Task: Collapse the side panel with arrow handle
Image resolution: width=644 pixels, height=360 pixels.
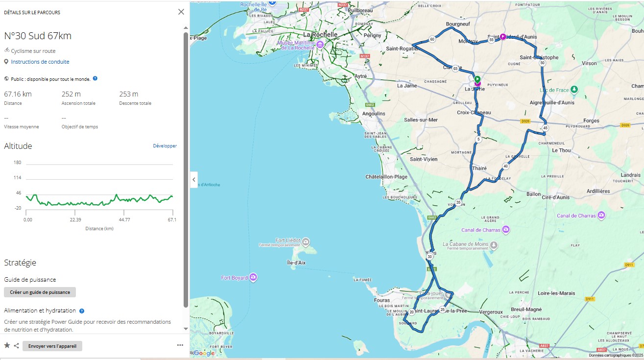Action: click(194, 180)
